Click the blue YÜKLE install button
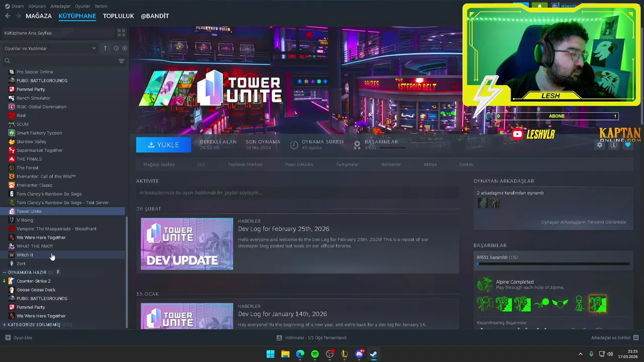This screenshot has height=362, width=644. point(164,145)
